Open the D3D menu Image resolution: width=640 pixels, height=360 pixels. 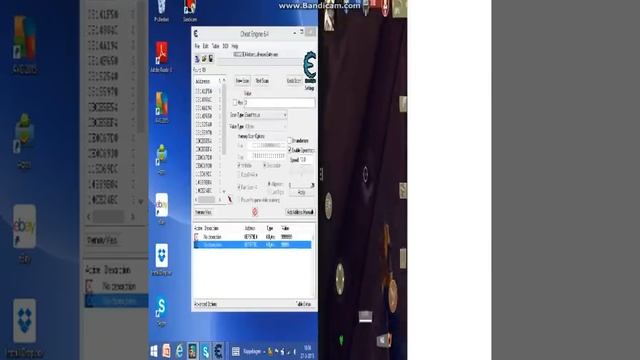[x=225, y=46]
